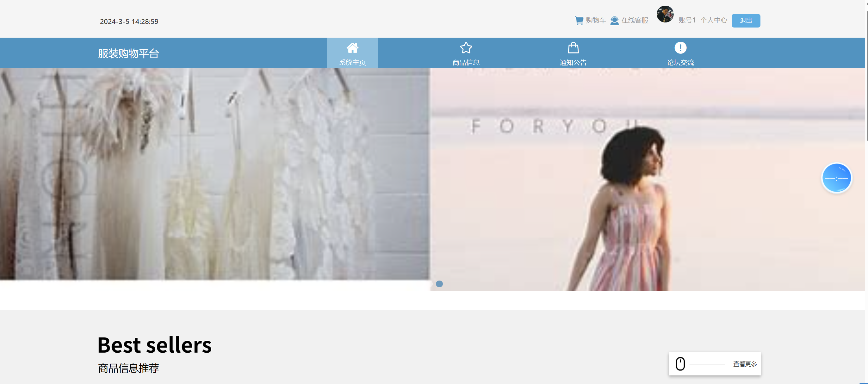The image size is (868, 384).
Task: Click the 购物车 text label
Action: click(595, 21)
